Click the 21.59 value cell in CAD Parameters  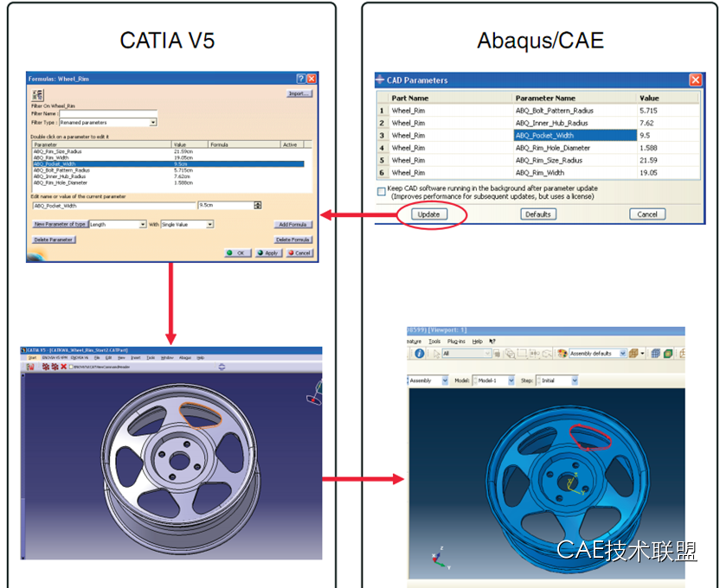point(668,160)
